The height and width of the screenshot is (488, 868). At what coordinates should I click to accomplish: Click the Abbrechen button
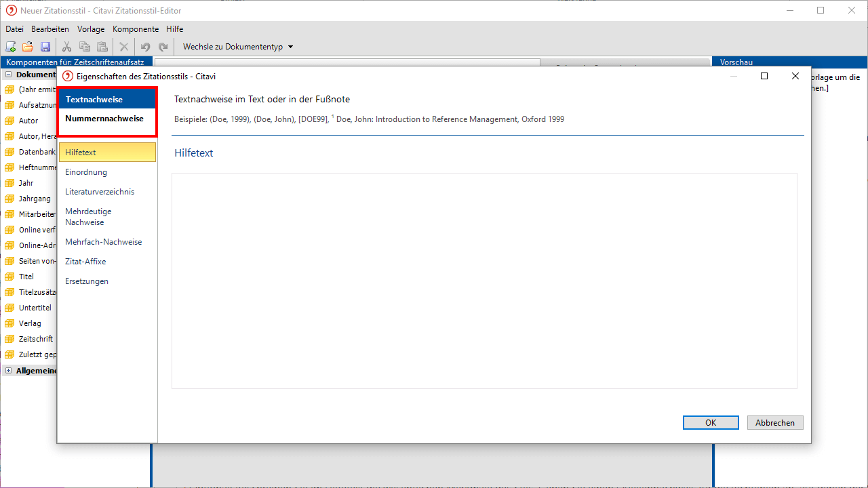tap(774, 422)
